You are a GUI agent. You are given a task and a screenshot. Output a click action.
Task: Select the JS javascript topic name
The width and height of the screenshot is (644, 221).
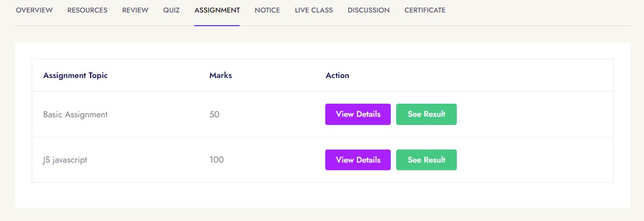click(x=65, y=160)
